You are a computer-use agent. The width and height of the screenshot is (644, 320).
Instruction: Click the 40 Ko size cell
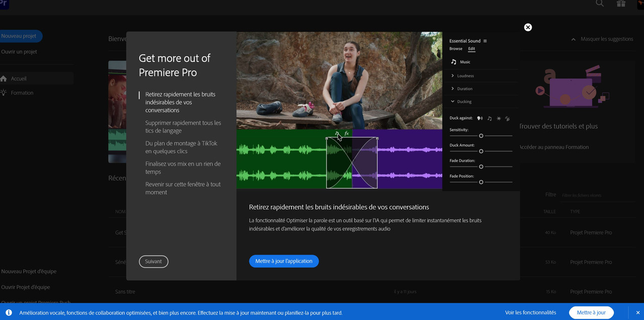[550, 232]
